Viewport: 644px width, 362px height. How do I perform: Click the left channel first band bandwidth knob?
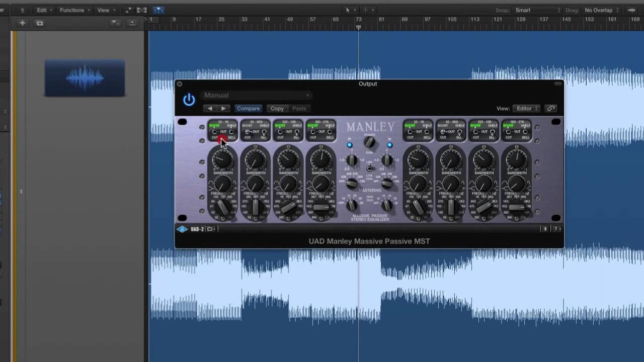[x=222, y=184]
